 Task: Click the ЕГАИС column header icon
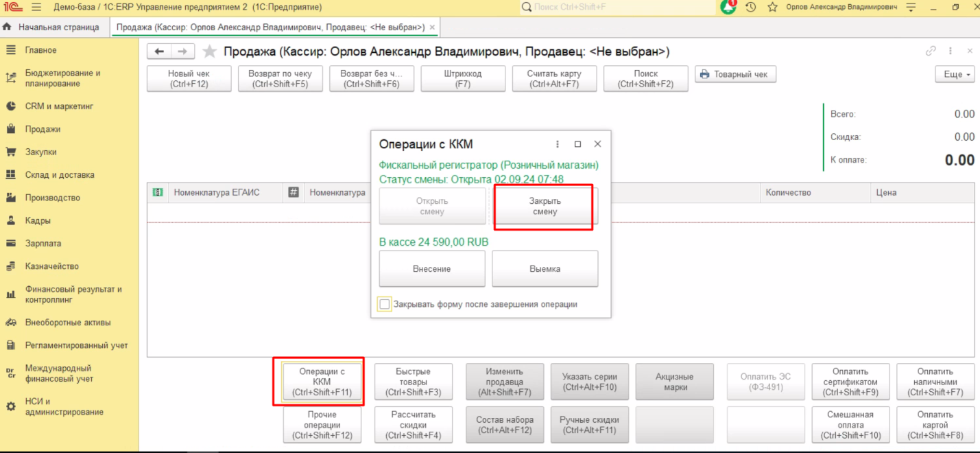(x=158, y=193)
